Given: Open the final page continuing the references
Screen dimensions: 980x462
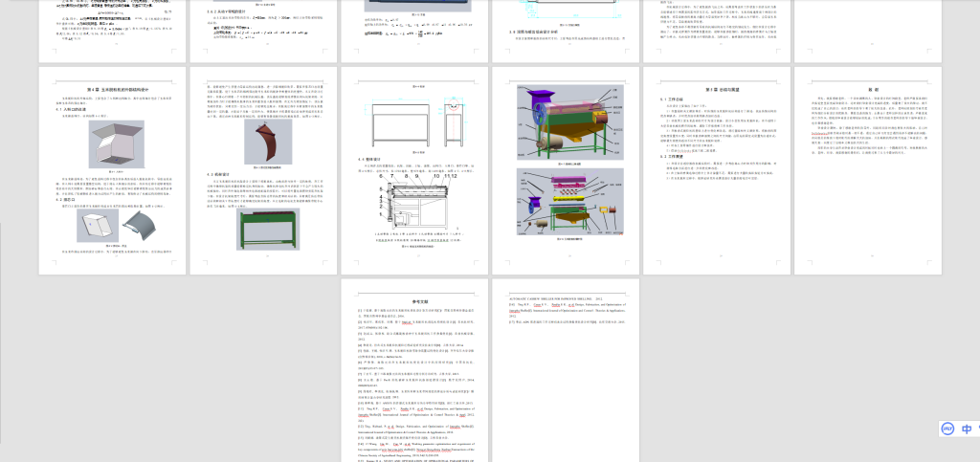Looking at the screenshot, I should point(566,369).
